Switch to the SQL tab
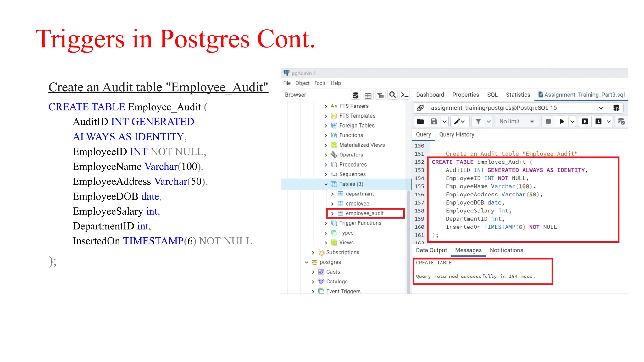This screenshot has width=644, height=362. [x=492, y=95]
